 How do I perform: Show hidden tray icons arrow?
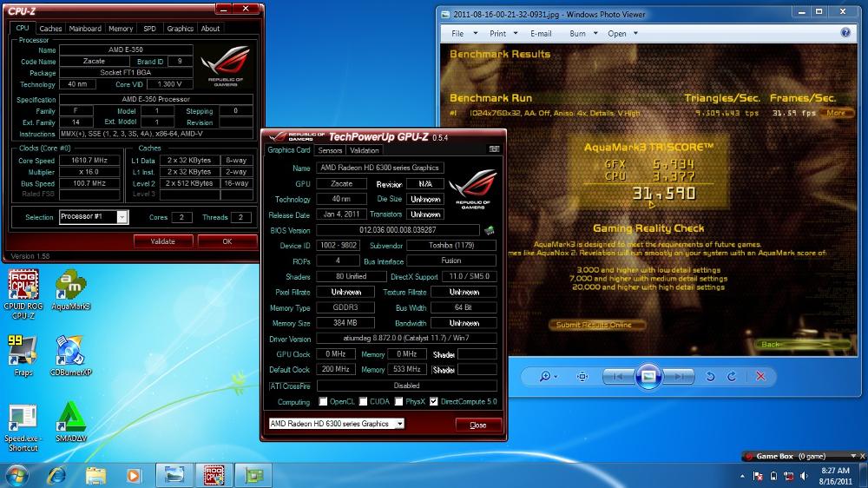(742, 476)
